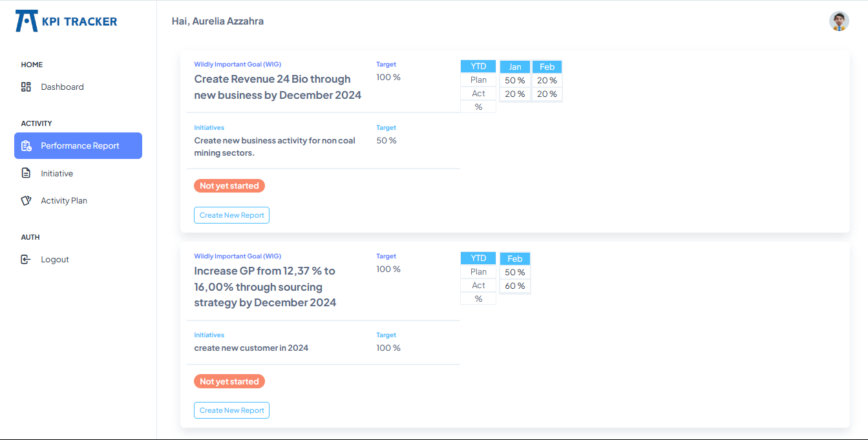Open the user avatar in header
The height and width of the screenshot is (440, 868).
point(839,21)
